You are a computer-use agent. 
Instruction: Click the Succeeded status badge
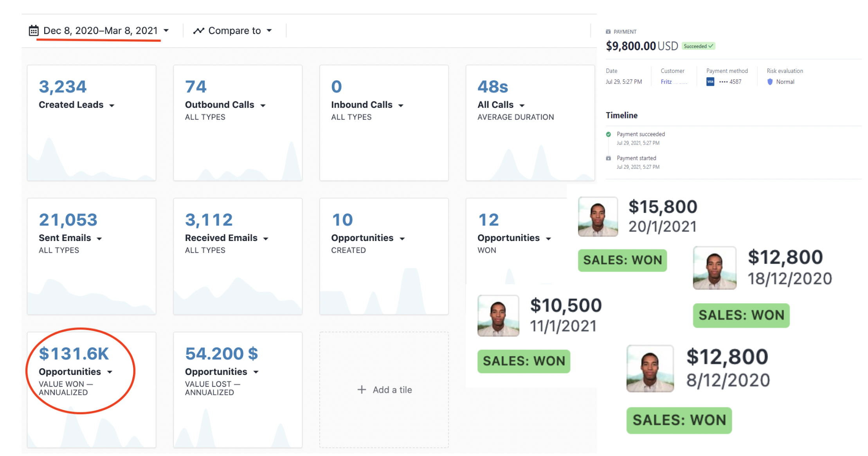(698, 46)
